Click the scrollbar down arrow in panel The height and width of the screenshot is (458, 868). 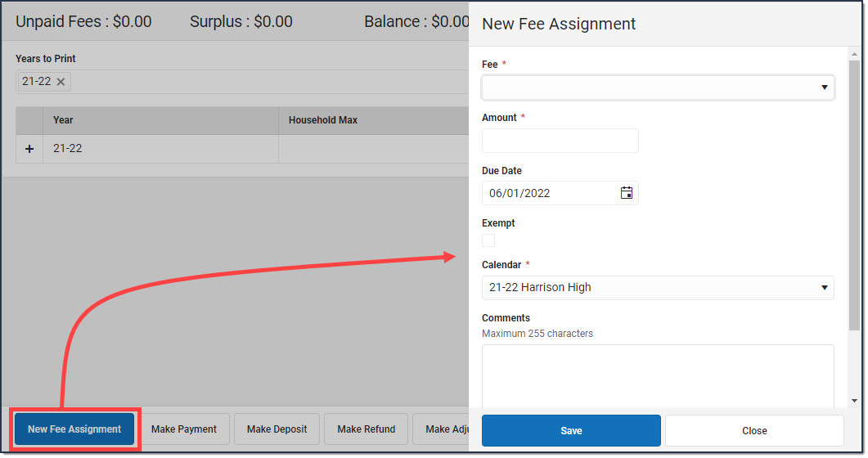click(854, 401)
